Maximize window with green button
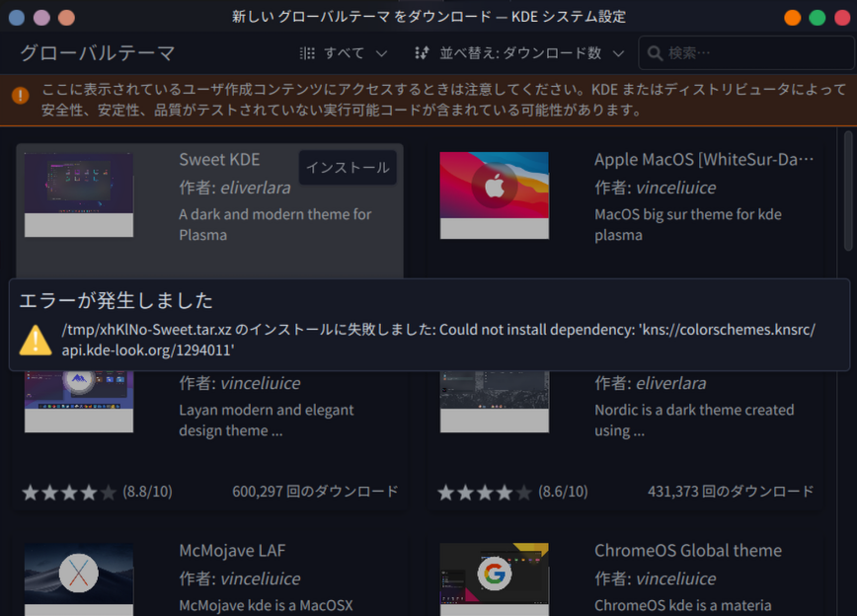This screenshot has width=857, height=616. [817, 18]
